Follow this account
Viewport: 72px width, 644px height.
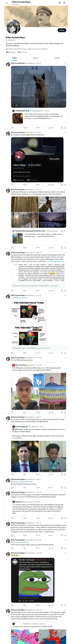coord(62,30)
